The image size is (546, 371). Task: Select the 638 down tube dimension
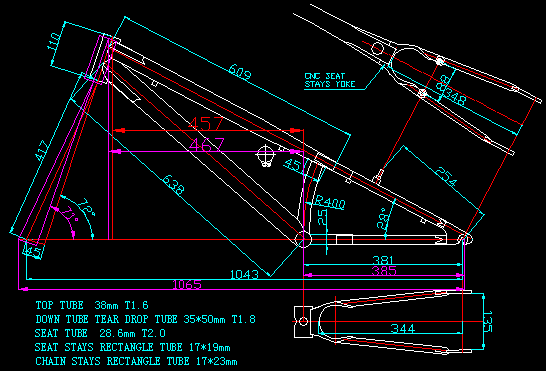tap(173, 184)
